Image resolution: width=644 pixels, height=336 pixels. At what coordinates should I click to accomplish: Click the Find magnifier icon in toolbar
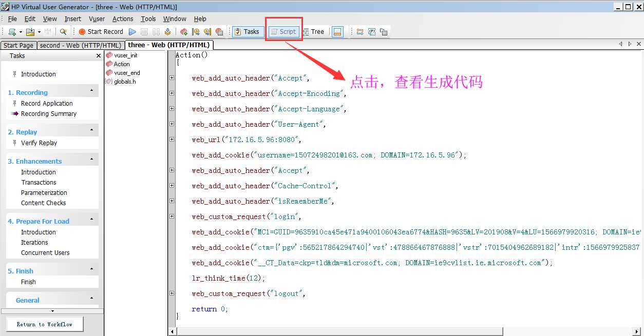64,32
